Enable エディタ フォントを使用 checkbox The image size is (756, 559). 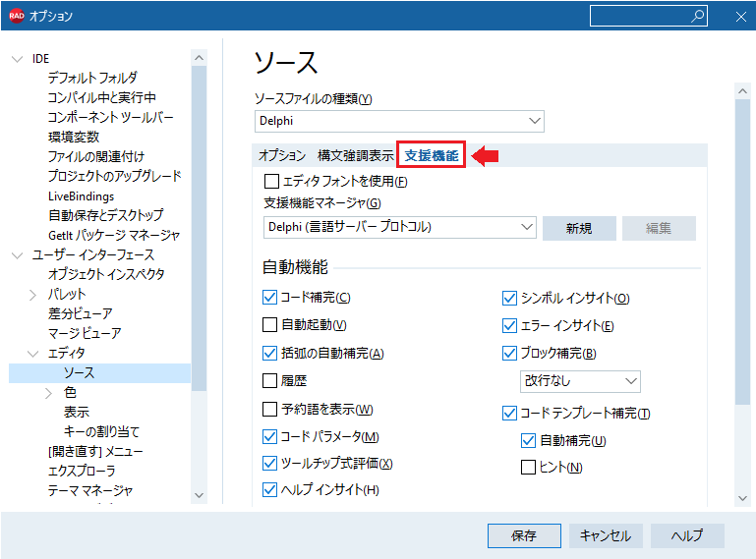click(x=271, y=181)
